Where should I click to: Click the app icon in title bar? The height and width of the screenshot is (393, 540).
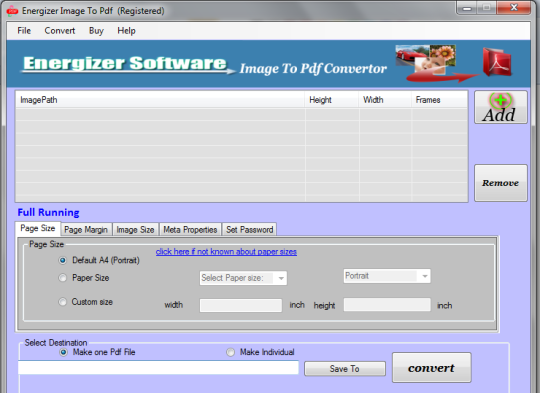pos(12,11)
